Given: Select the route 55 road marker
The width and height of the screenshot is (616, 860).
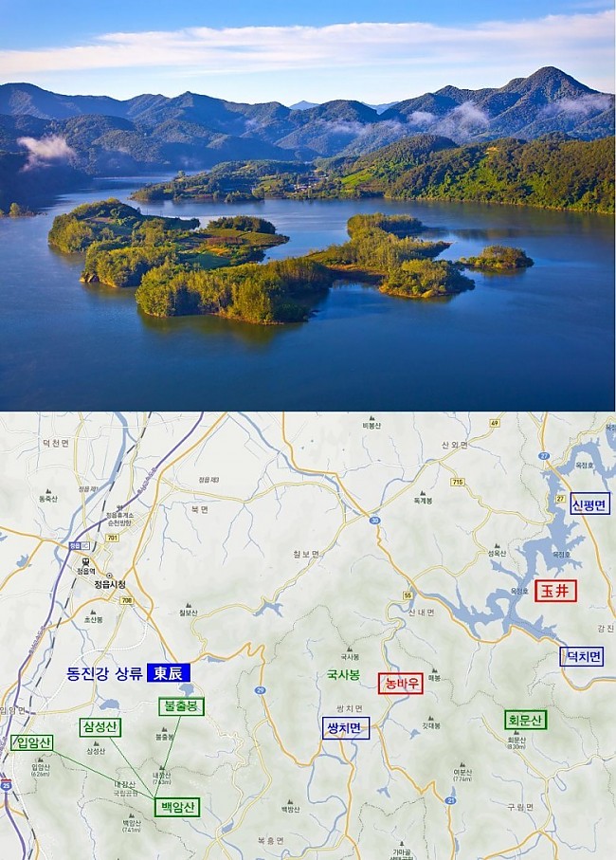Looking at the screenshot, I should pos(408,595).
